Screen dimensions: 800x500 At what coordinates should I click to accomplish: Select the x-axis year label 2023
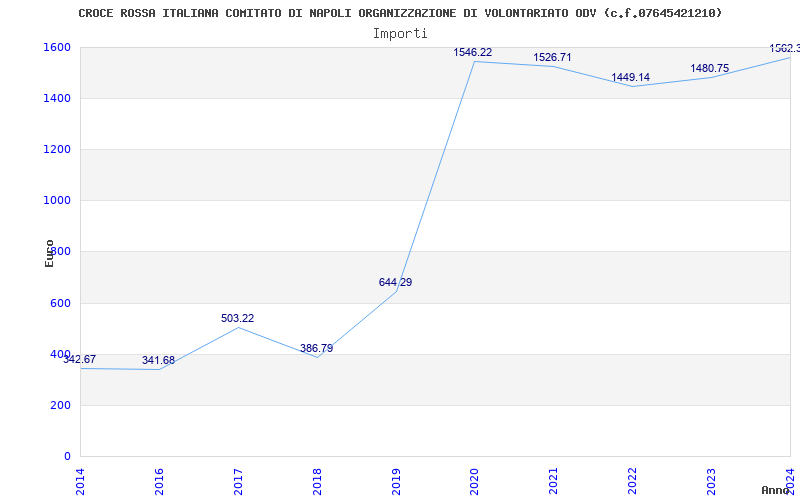coord(711,481)
